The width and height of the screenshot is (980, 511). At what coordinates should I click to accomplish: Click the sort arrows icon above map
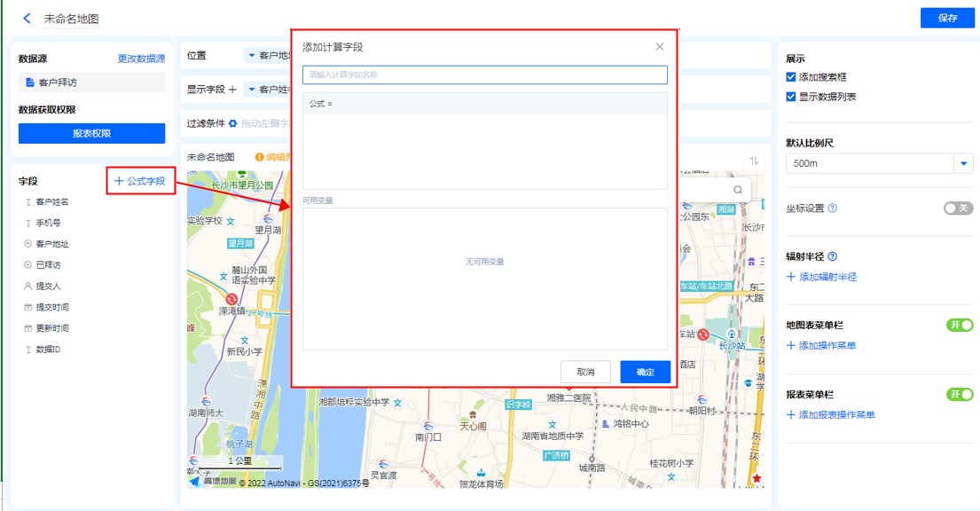[x=755, y=161]
